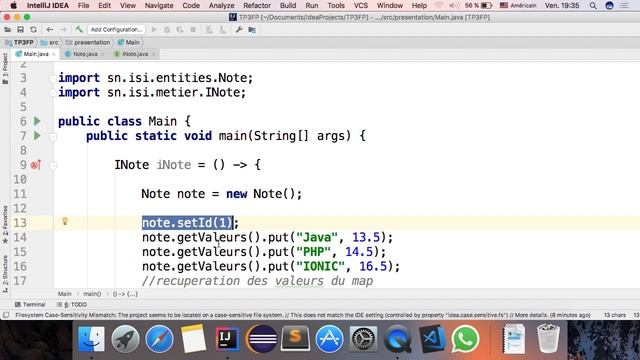The width and height of the screenshot is (640, 360).
Task: Open Finder from the dock
Action: click(x=91, y=339)
